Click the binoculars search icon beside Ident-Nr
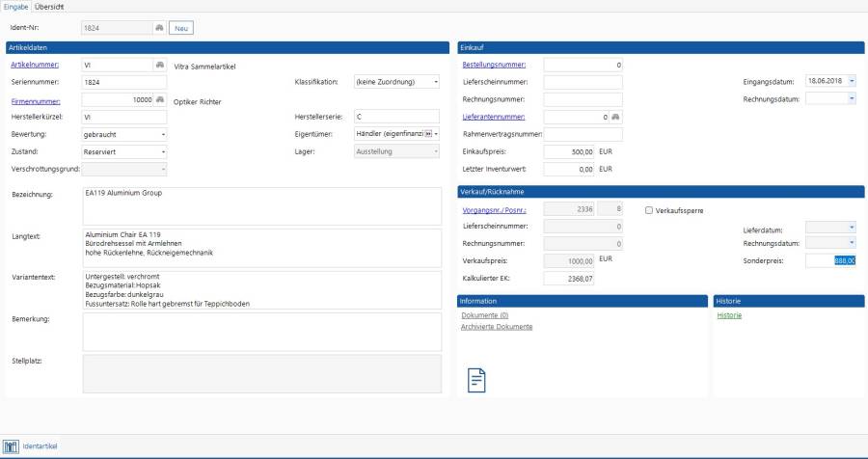 tap(159, 28)
